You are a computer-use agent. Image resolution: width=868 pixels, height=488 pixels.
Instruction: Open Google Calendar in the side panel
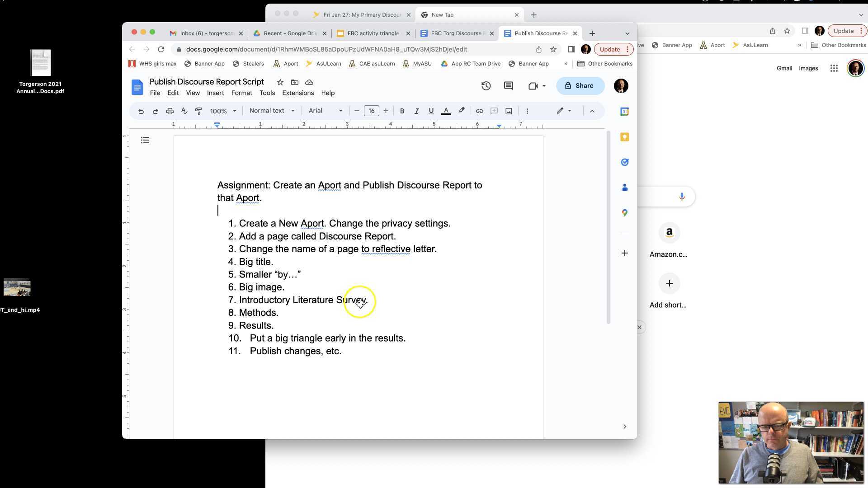tap(624, 111)
